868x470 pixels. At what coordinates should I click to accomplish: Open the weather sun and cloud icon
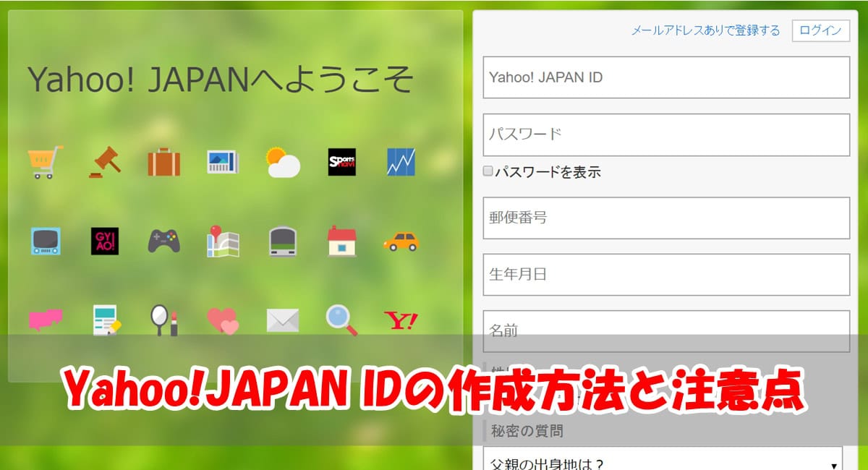click(x=282, y=162)
